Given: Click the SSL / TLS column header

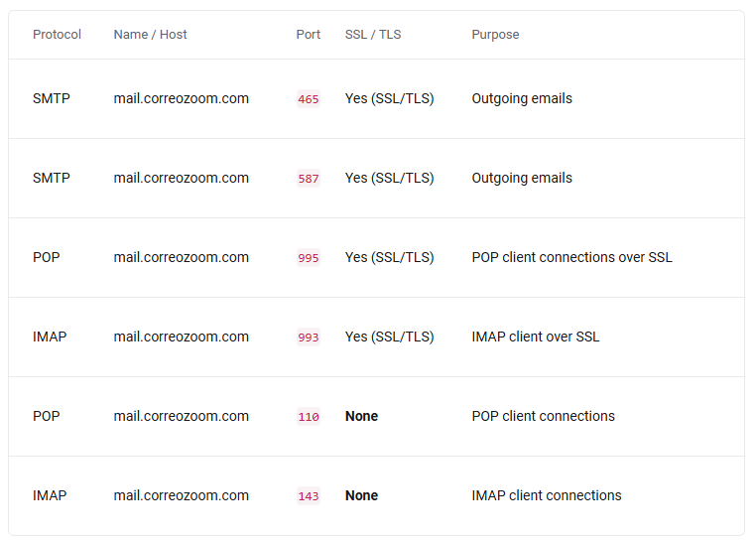Looking at the screenshot, I should (x=373, y=35).
